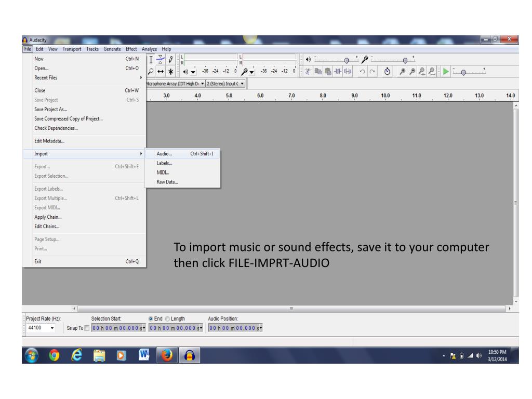Expand the Recent Files submenu
Image resolution: width=532 pixels, height=399 pixels.
pyautogui.click(x=84, y=78)
